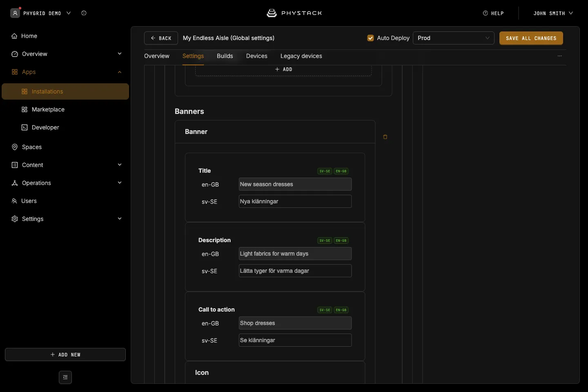Image resolution: width=588 pixels, height=392 pixels.
Task: Open tenant info icon next to Phygrid Demo
Action: (84, 13)
